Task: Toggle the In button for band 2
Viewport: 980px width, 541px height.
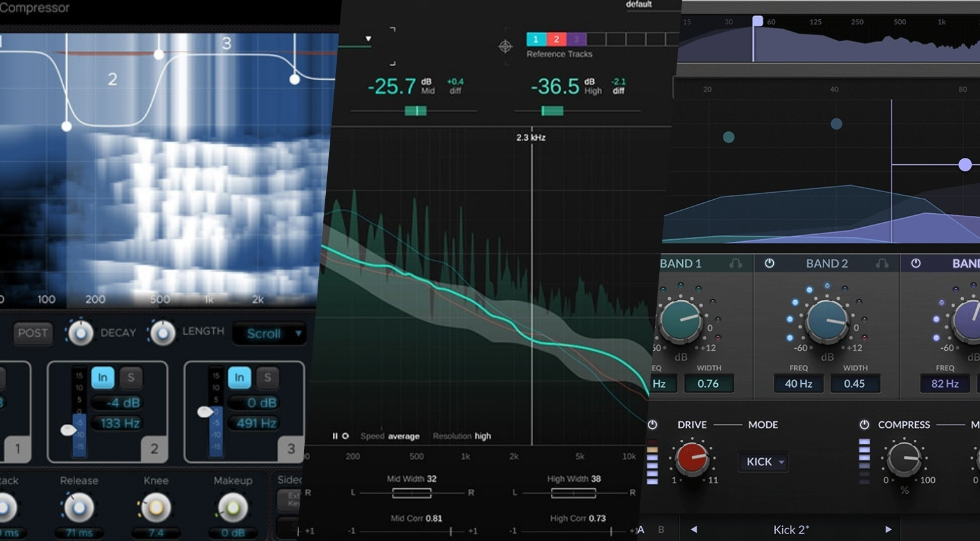Action: click(x=102, y=377)
